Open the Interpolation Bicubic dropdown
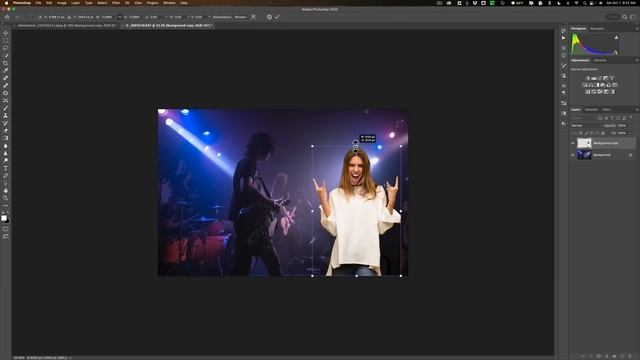 point(241,17)
